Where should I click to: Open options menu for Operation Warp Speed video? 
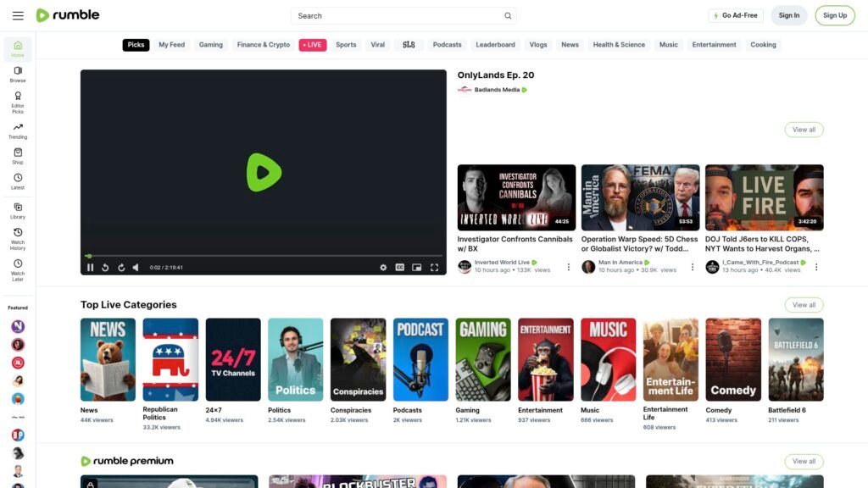tap(693, 267)
